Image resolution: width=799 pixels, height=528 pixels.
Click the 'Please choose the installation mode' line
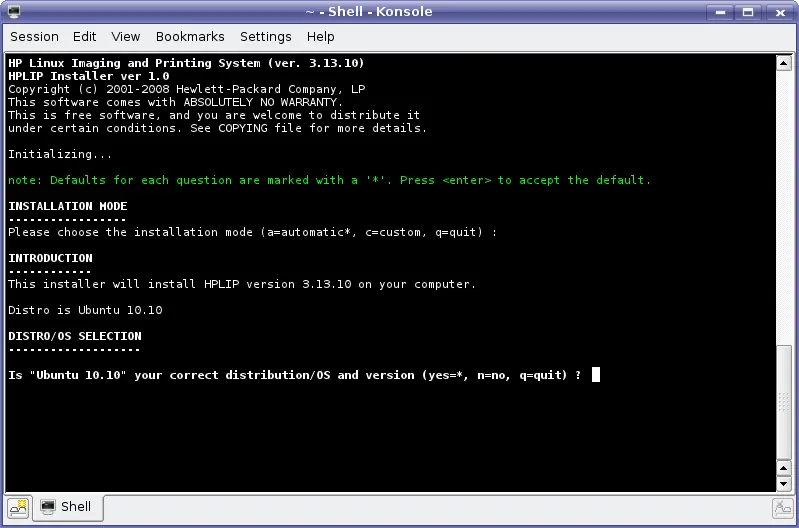point(252,232)
